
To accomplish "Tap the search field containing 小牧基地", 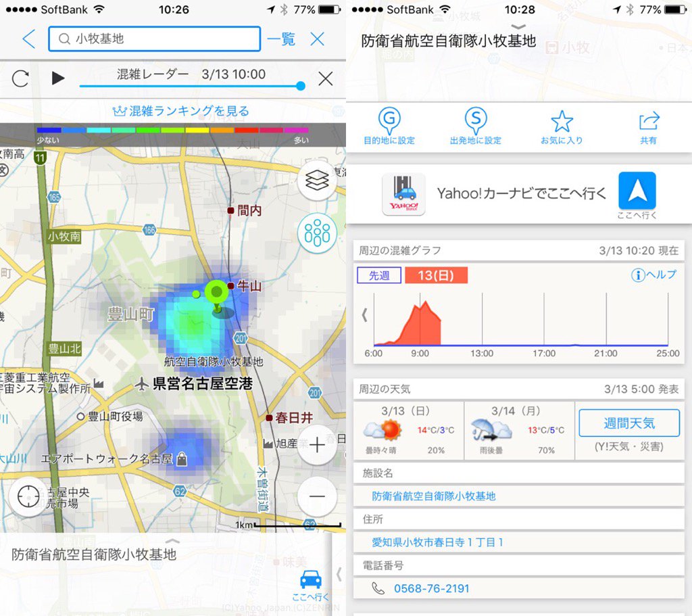I will pyautogui.click(x=154, y=39).
